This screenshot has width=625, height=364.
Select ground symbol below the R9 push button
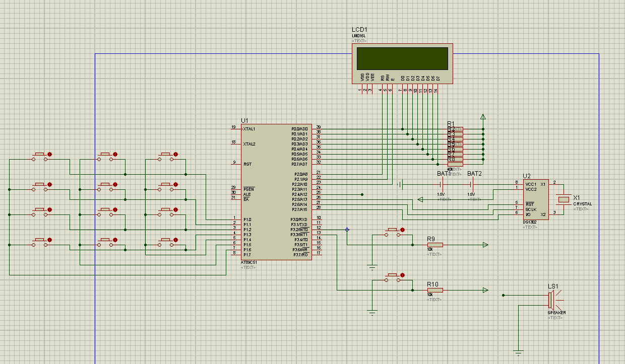(372, 267)
